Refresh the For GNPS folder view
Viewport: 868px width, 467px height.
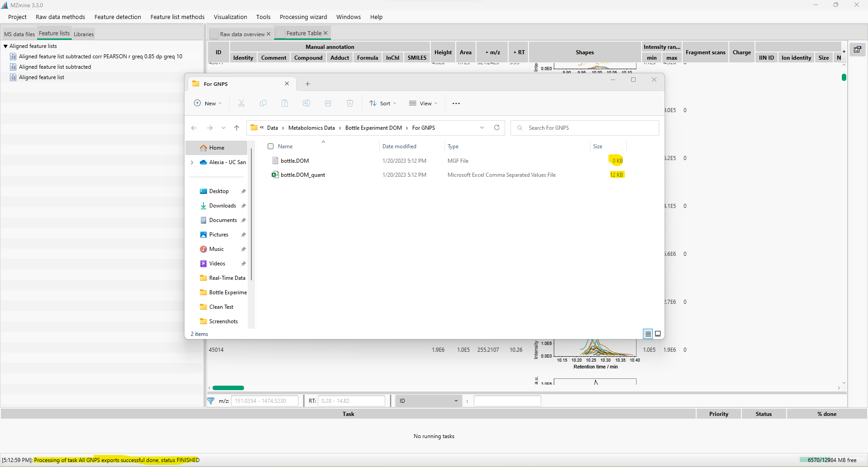pyautogui.click(x=497, y=127)
